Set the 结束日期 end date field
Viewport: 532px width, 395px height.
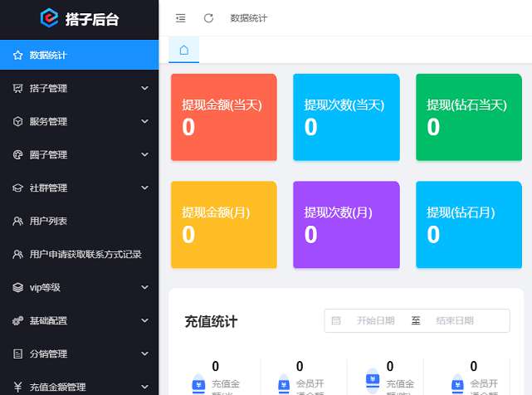coord(455,320)
